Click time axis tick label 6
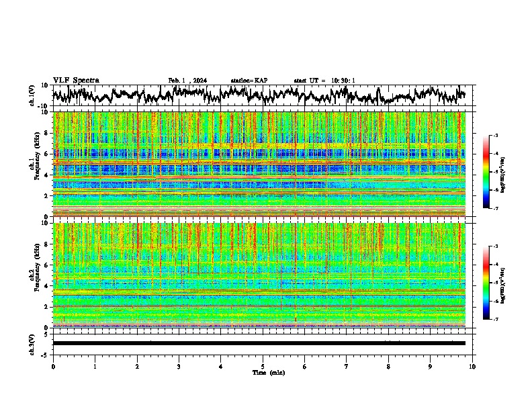Image resolution: width=532 pixels, height=411 pixels. (x=305, y=367)
